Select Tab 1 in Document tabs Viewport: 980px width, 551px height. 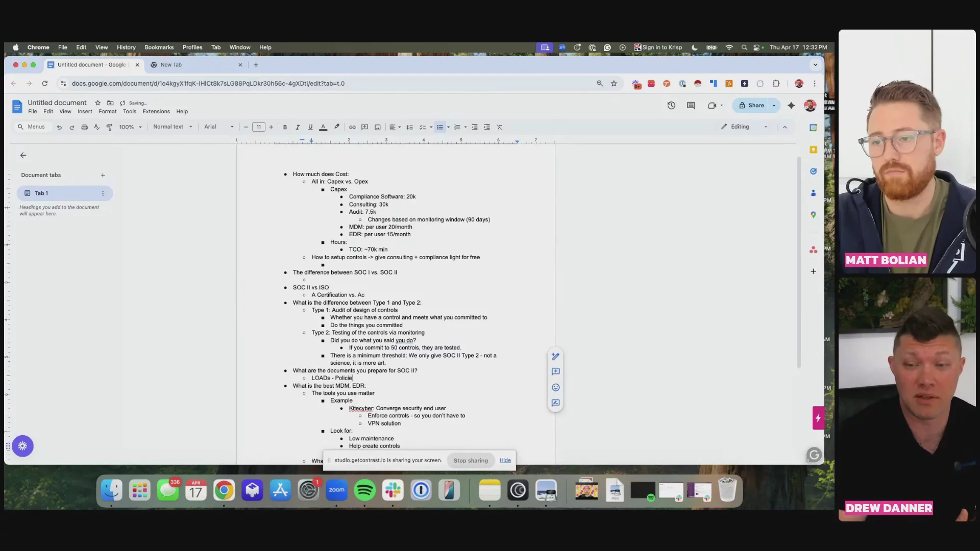click(65, 193)
